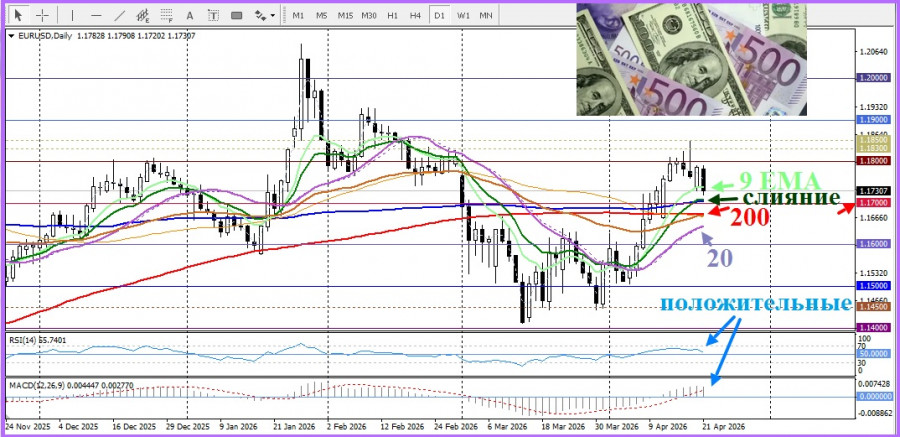Switch chart to W1 timeframe

click(x=463, y=16)
